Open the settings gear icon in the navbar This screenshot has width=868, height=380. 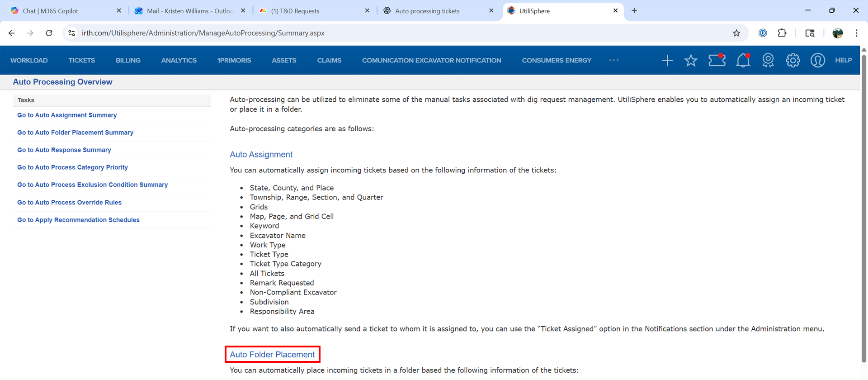pos(793,60)
